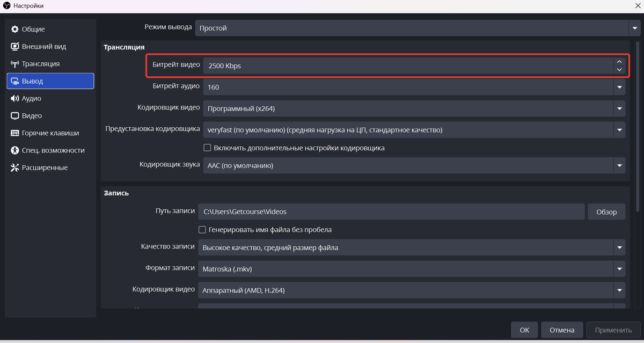Click the Применить apply button
644x343 pixels.
tap(613, 330)
